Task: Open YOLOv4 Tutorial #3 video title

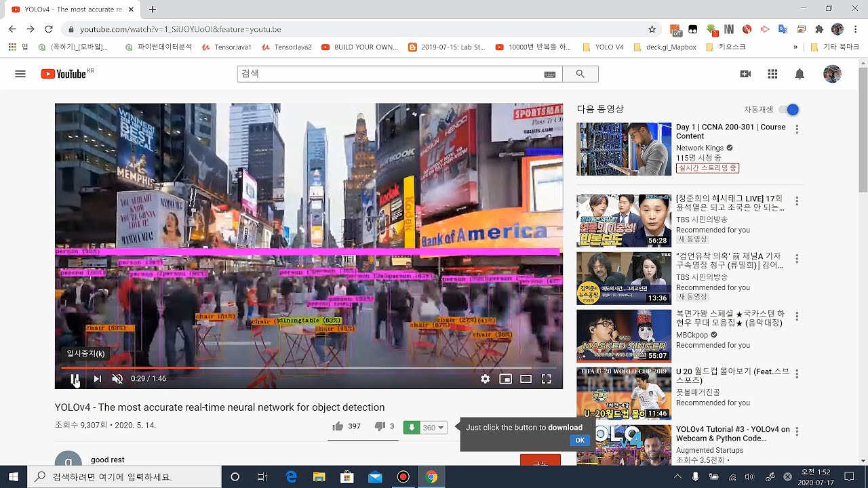Action: coord(732,434)
